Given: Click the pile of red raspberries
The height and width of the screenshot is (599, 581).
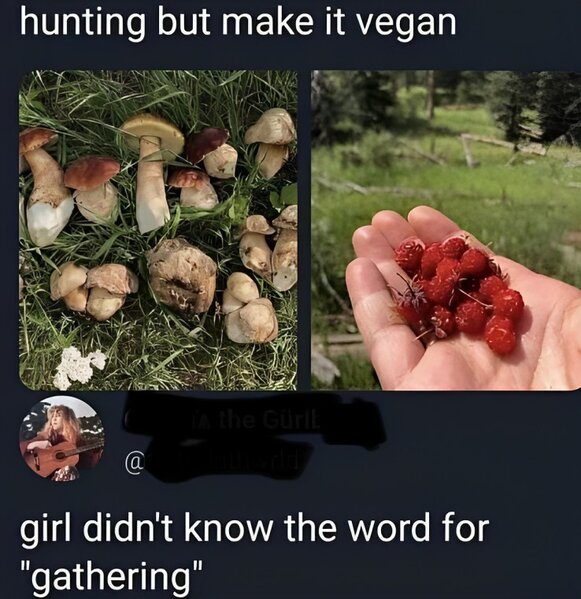Looking at the screenshot, I should (458, 292).
